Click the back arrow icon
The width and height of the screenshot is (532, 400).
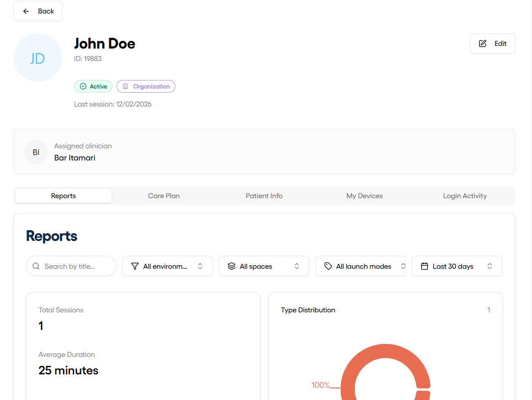[26, 11]
